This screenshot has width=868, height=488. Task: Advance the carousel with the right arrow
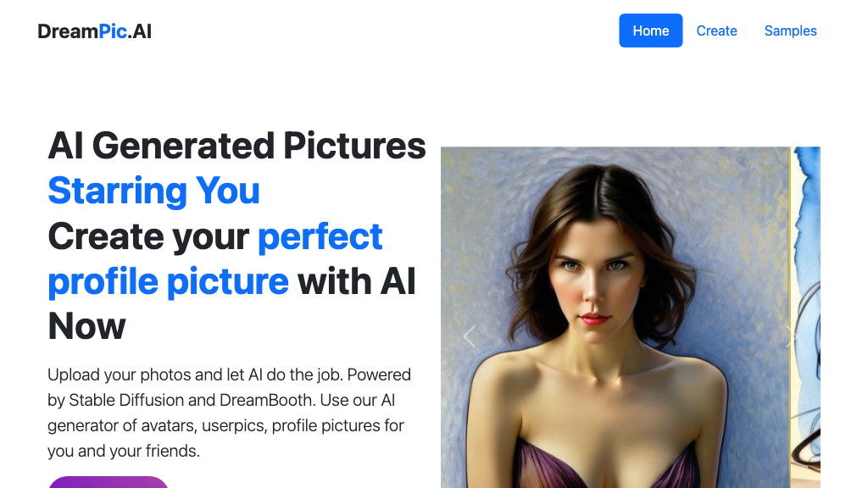[x=792, y=336]
